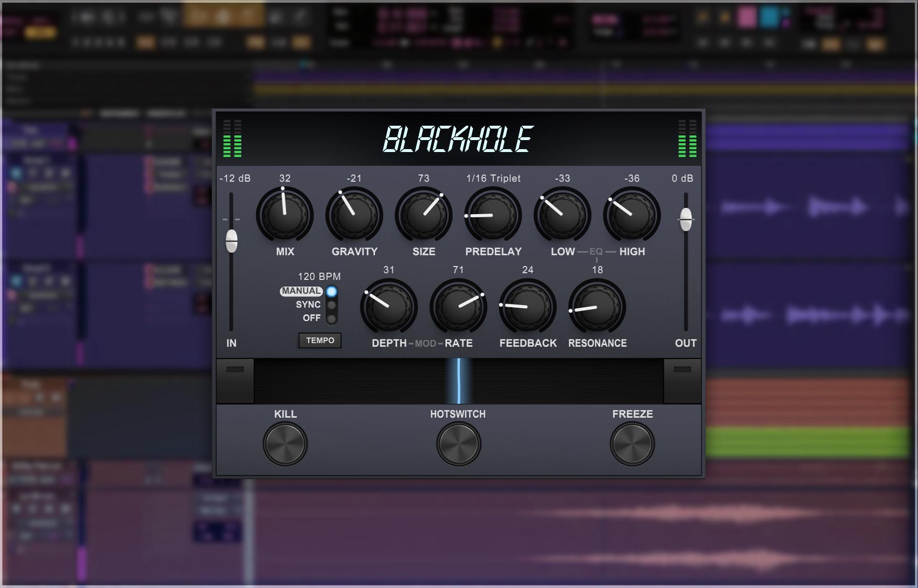
Task: Click the output level meter
Action: tap(688, 138)
